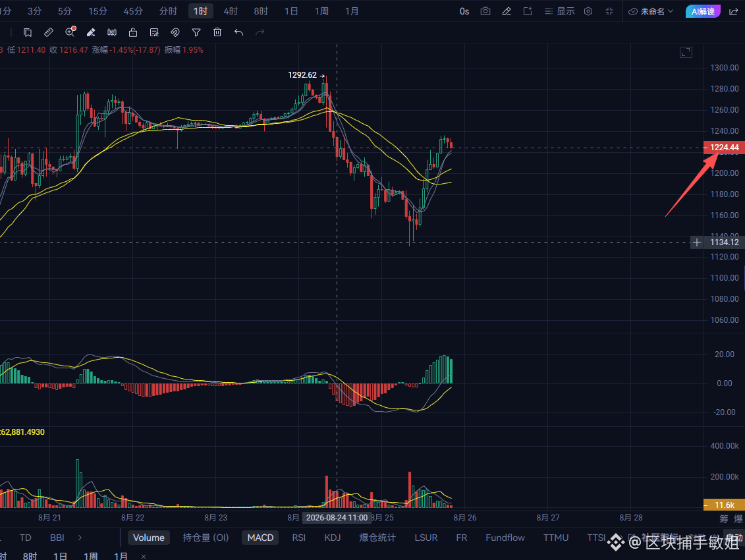
Task: Expand the 未命名 layout dropdown
Action: 651,11
